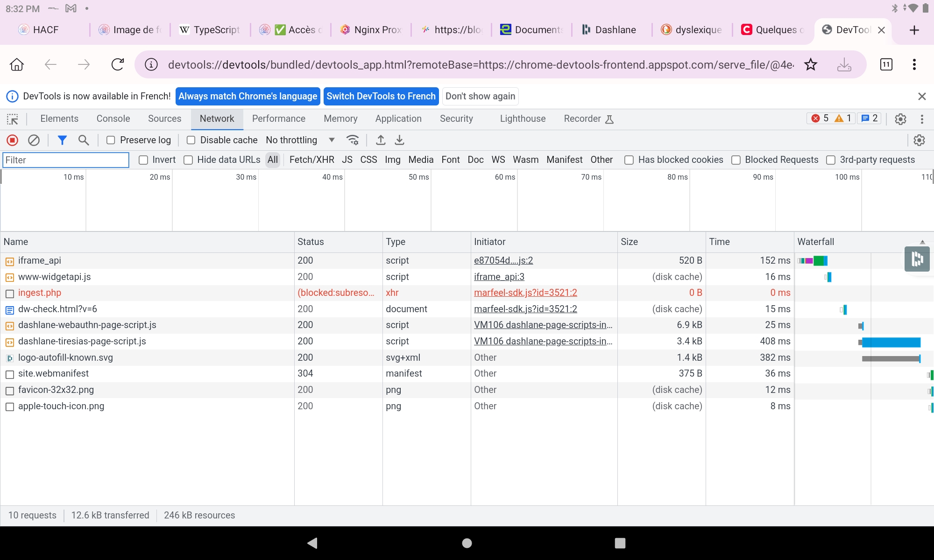Focus the Filter text field
This screenshot has width=934, height=560.
(x=66, y=160)
